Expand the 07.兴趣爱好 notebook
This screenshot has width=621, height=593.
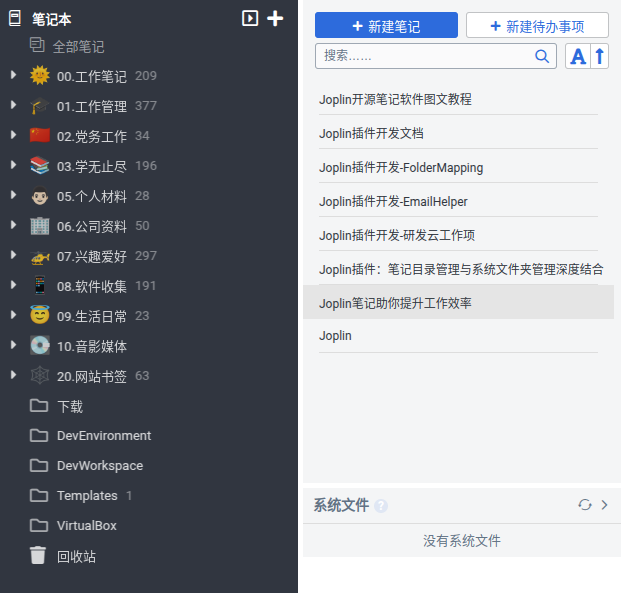13,255
